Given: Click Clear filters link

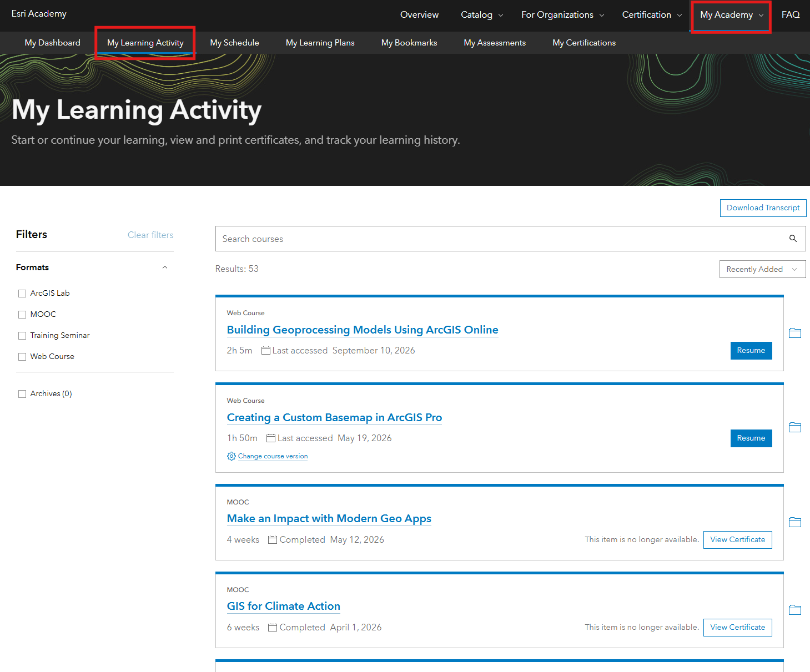Looking at the screenshot, I should point(150,235).
